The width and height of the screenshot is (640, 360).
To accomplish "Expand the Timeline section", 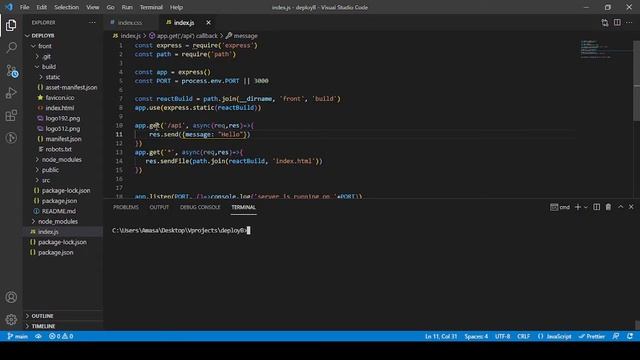I will (62, 326).
